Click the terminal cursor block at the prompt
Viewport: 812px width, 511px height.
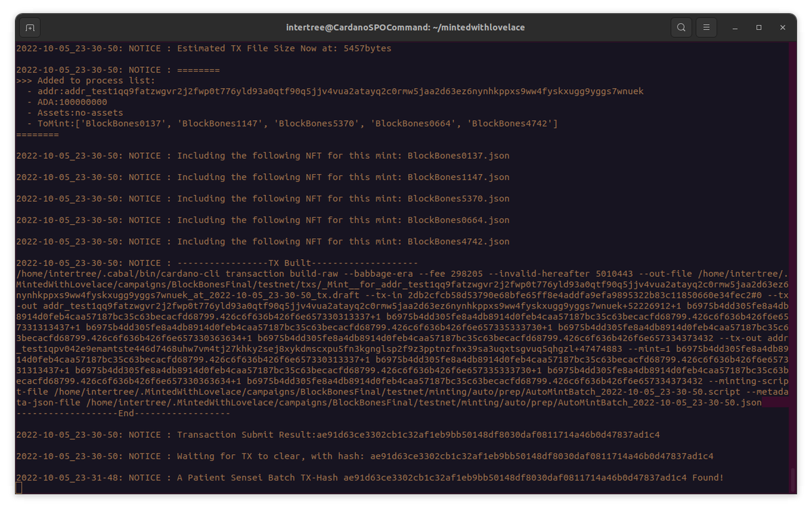[x=19, y=489]
